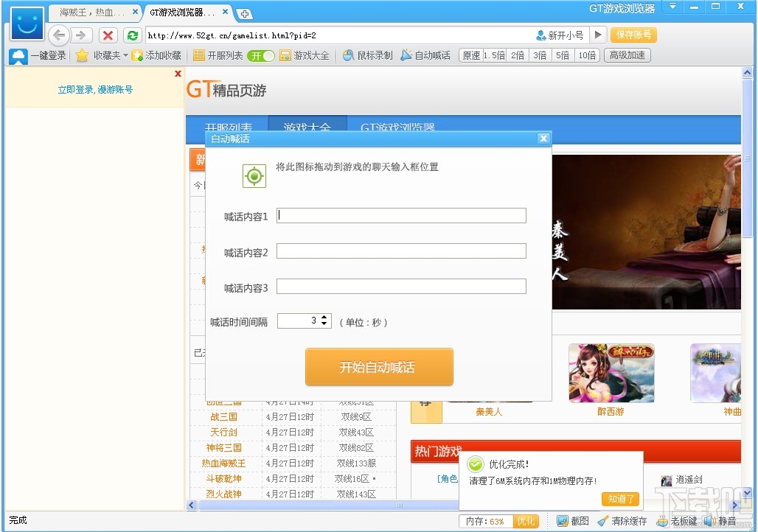758x532 pixels.
Task: Open the 天行剑 game link
Action: tap(224, 433)
